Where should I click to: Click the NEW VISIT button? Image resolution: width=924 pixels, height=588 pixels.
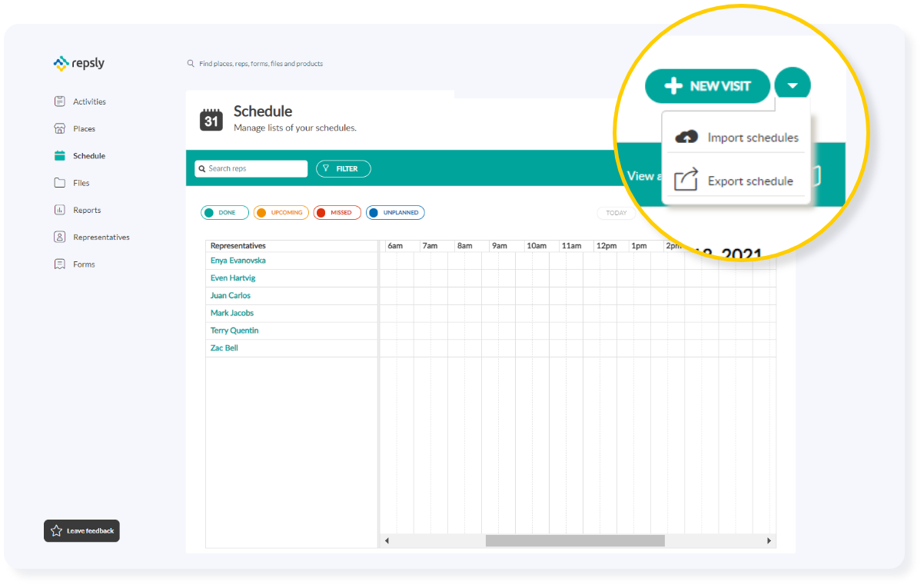point(707,85)
